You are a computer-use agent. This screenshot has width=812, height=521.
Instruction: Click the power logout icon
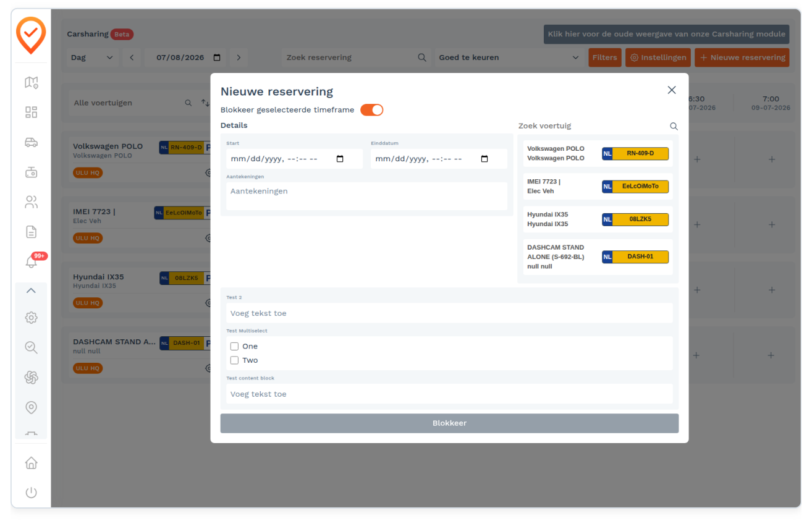click(x=31, y=493)
